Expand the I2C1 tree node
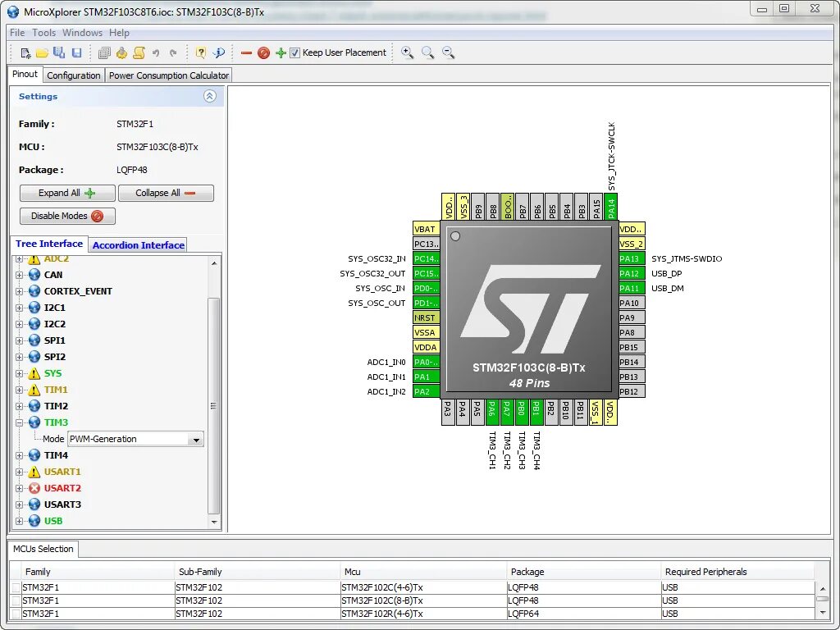The height and width of the screenshot is (630, 840). (x=20, y=308)
